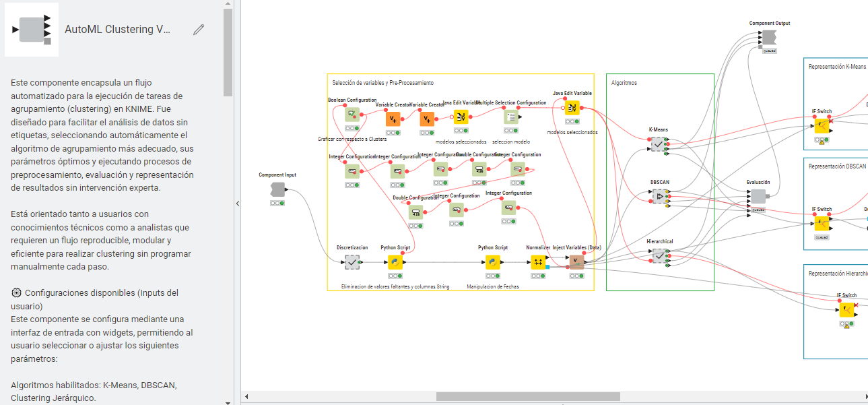Click the Component Output node
This screenshot has width=868, height=405.
[769, 36]
